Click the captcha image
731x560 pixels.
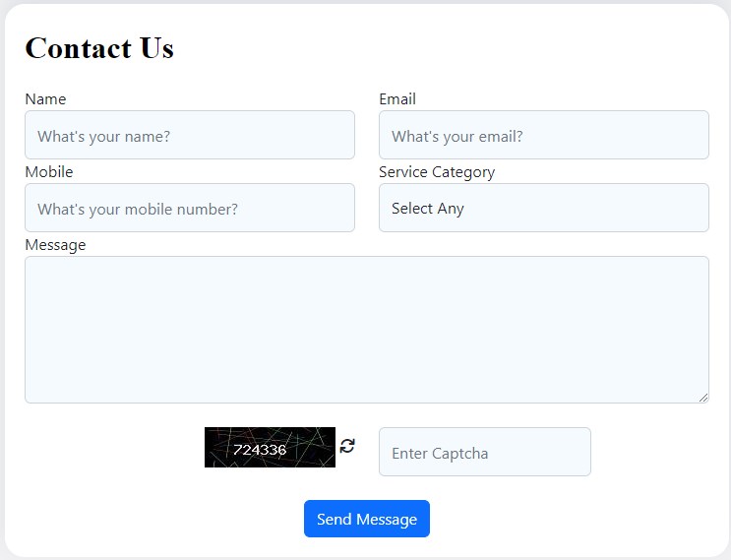click(270, 447)
